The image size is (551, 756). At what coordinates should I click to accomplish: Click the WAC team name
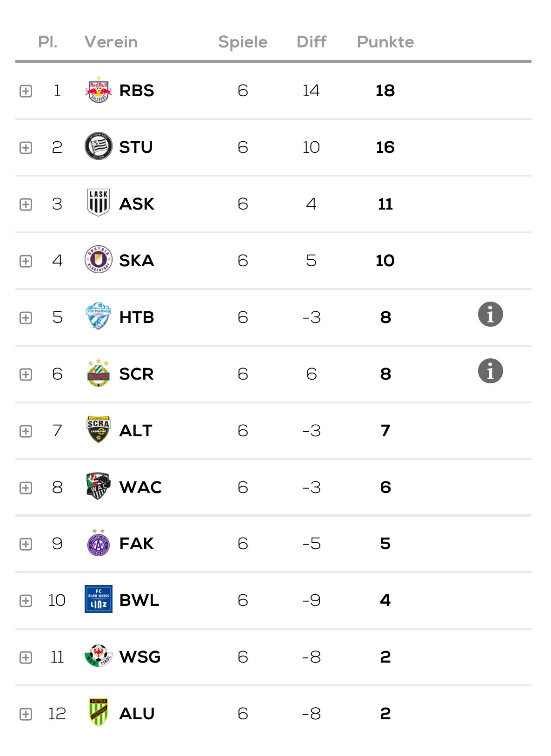[140, 487]
